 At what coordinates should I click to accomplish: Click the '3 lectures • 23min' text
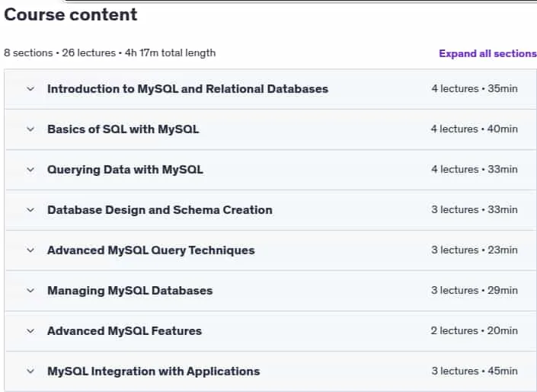(475, 250)
